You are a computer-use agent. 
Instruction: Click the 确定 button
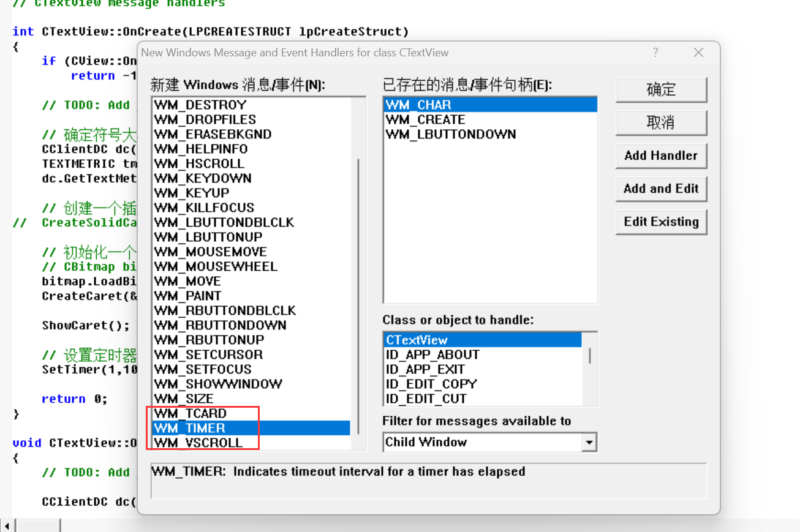pos(661,90)
